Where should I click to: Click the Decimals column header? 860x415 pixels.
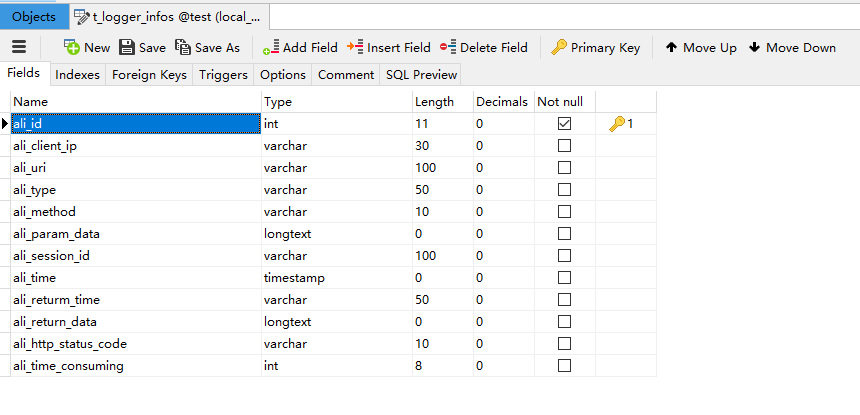pos(503,102)
